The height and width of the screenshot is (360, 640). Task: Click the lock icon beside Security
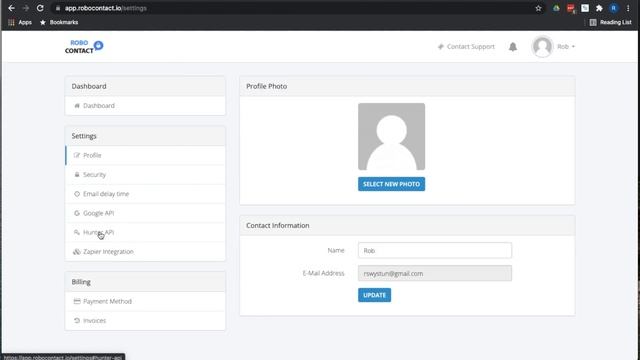pos(77,174)
